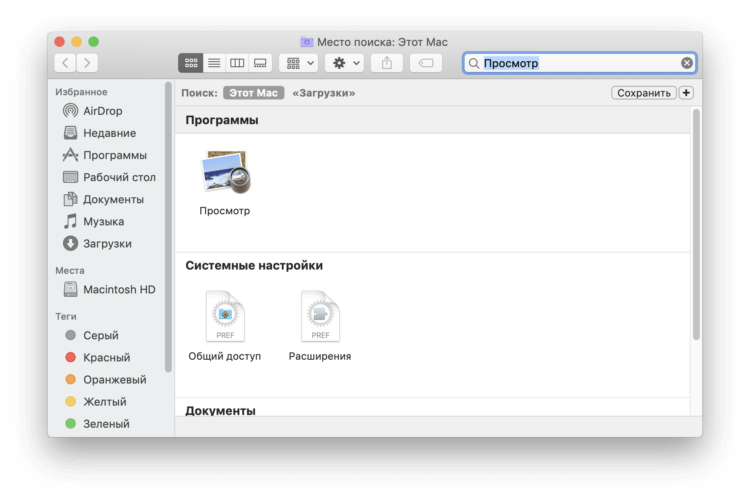Go forward with the right arrow
Screen dimensions: 750x500
pos(87,63)
